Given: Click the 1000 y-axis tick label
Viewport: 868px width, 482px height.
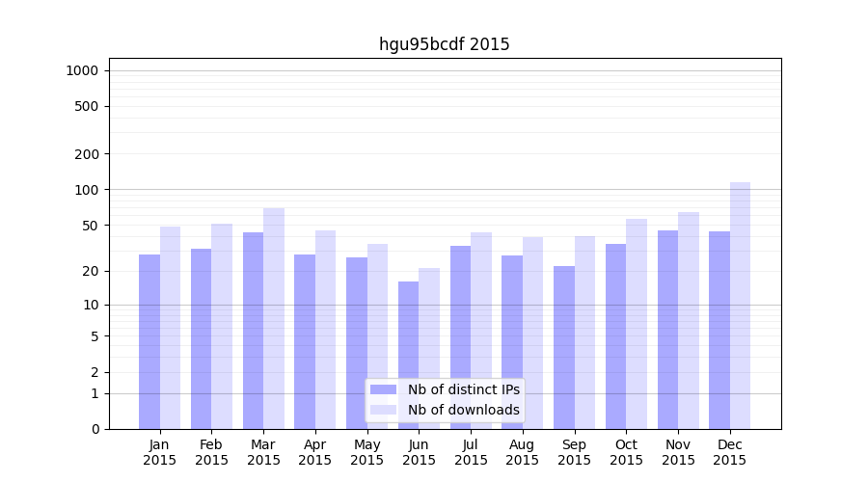Looking at the screenshot, I should tap(82, 70).
